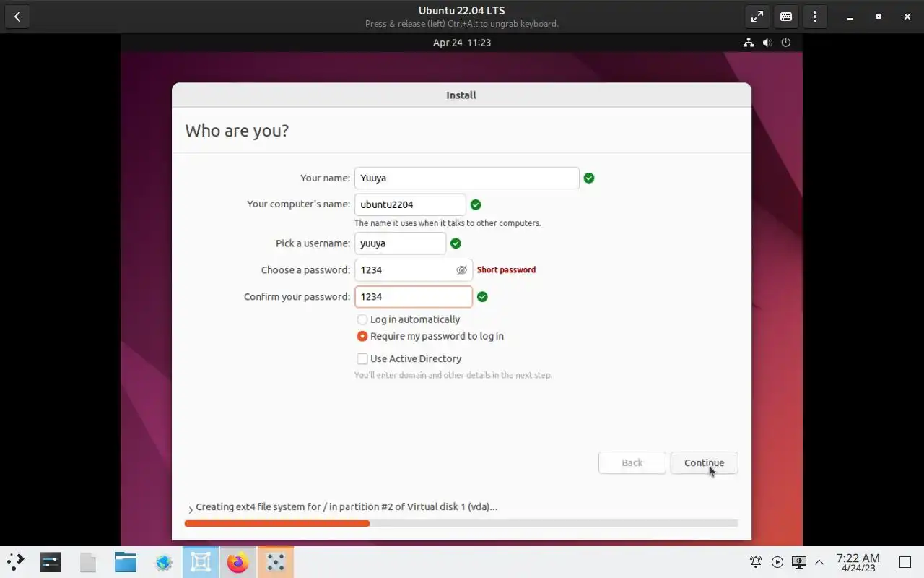
Task: Click the Install window title
Action: click(x=461, y=95)
